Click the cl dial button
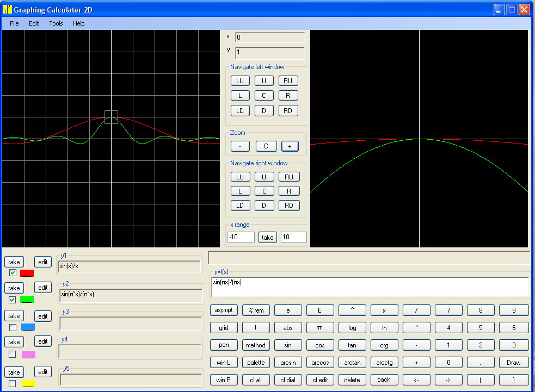 [288, 379]
